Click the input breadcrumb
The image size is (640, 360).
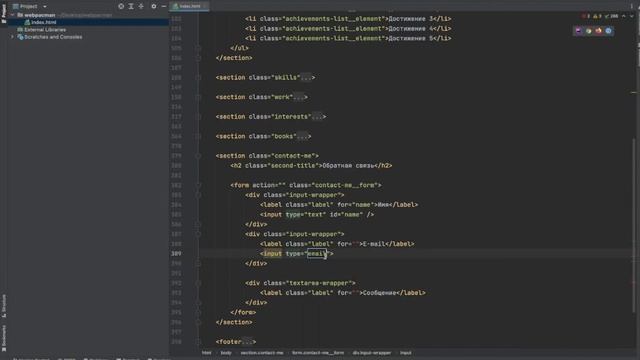(406, 353)
